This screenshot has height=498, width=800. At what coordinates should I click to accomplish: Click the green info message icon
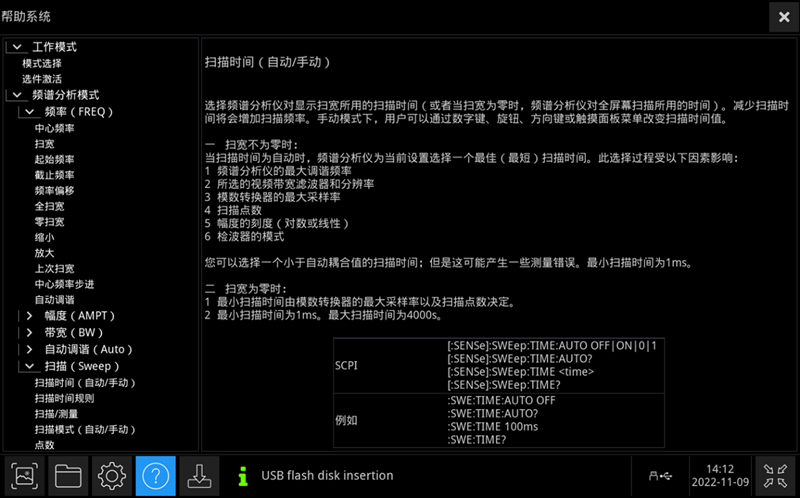[x=241, y=475]
